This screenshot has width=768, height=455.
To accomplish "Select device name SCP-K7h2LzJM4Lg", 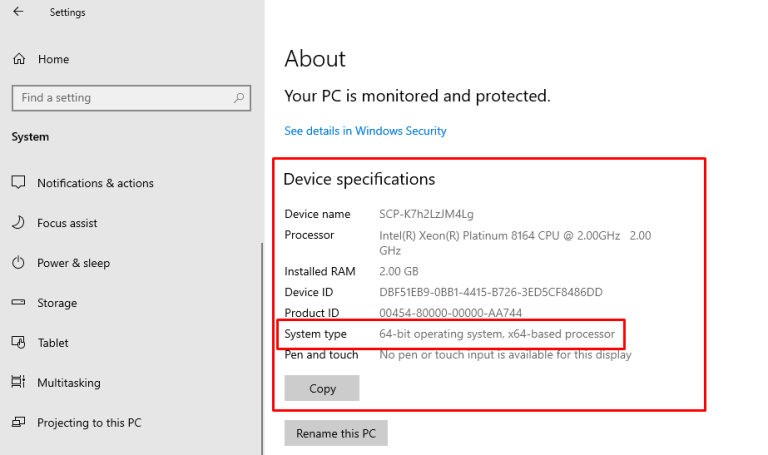I will tap(426, 214).
